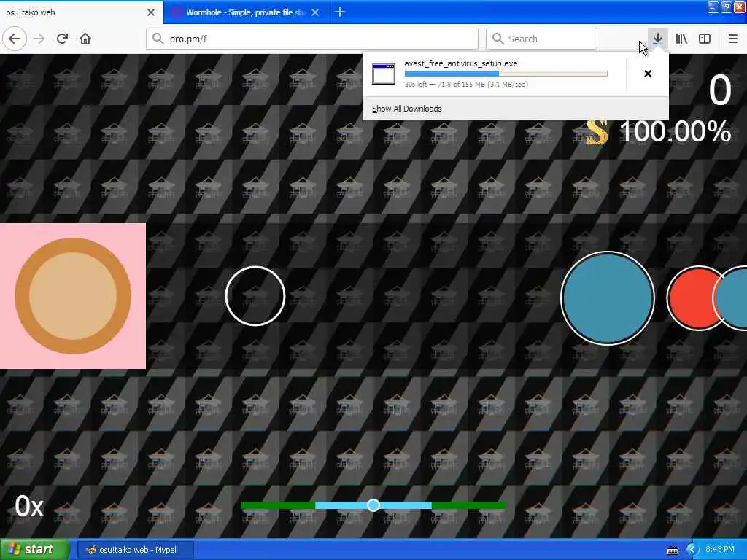The image size is (747, 560).
Task: Click the large blue taiko note
Action: coord(608,298)
